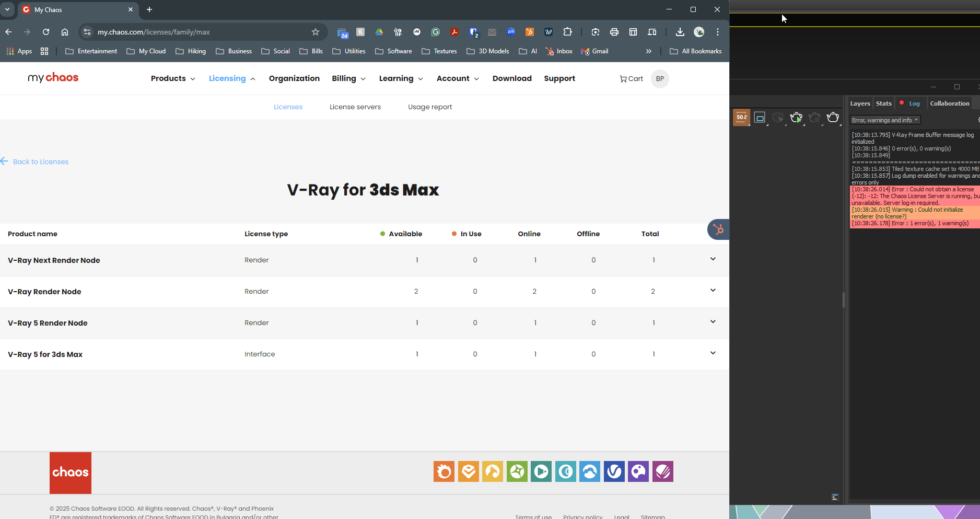Open the Billing dropdown menu
This screenshot has width=980, height=519.
[348, 78]
